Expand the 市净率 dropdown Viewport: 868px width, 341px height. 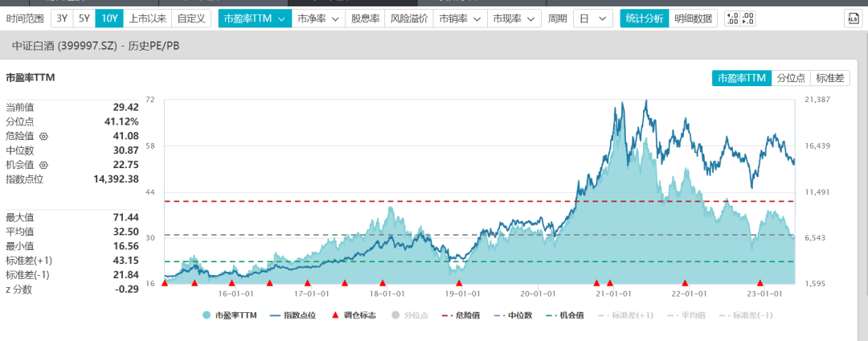tap(317, 18)
